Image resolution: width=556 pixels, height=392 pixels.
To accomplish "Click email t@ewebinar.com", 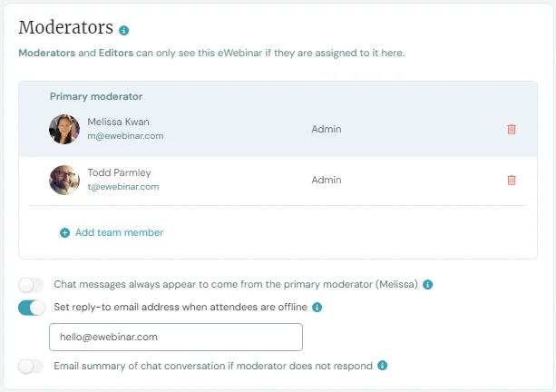I will point(123,187).
